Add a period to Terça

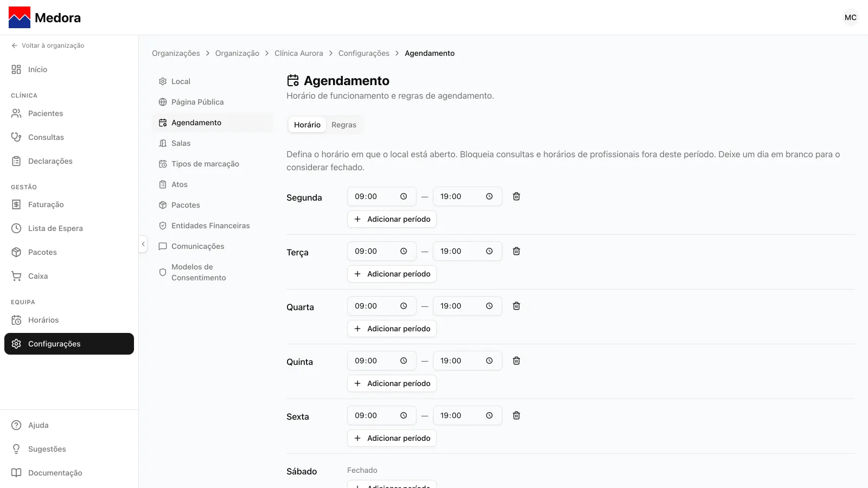pos(392,274)
